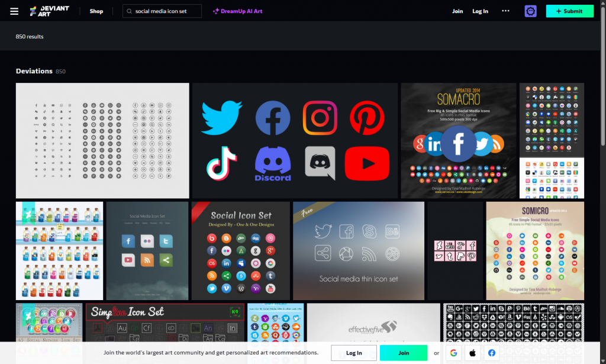Open DreamUp AI Art
The image size is (606, 364).
click(x=237, y=11)
